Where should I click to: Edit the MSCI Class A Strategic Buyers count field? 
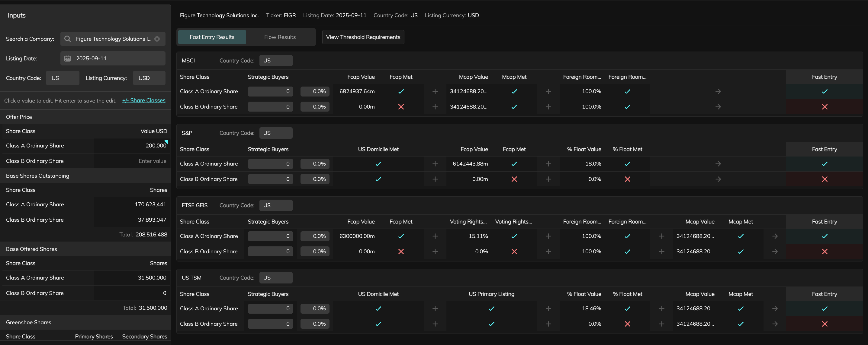(270, 91)
